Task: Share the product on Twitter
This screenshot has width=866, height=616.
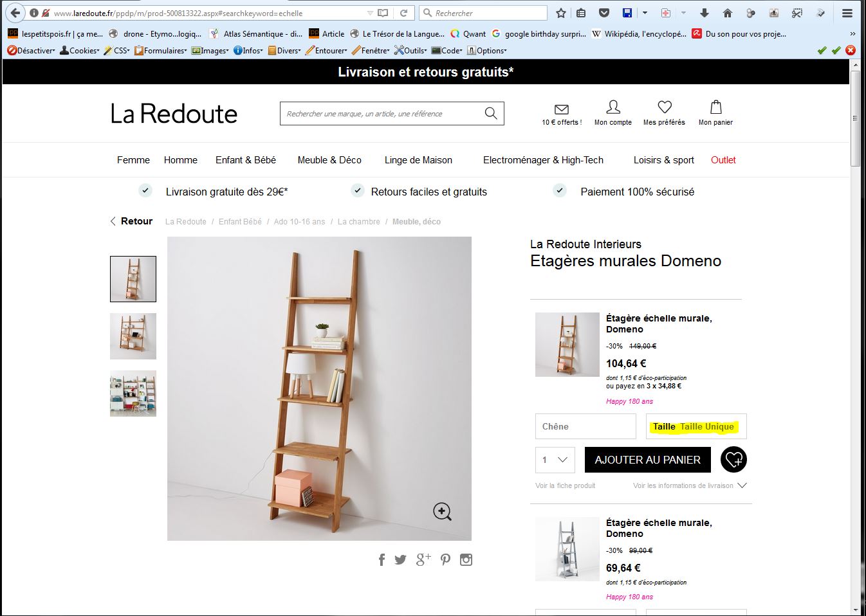Action: [400, 559]
